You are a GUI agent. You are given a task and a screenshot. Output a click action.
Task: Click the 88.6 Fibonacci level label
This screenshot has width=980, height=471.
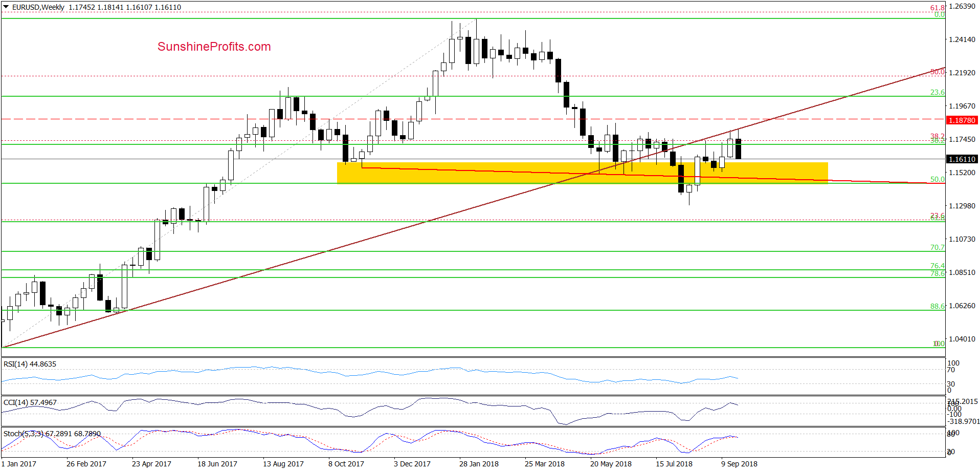(x=938, y=306)
